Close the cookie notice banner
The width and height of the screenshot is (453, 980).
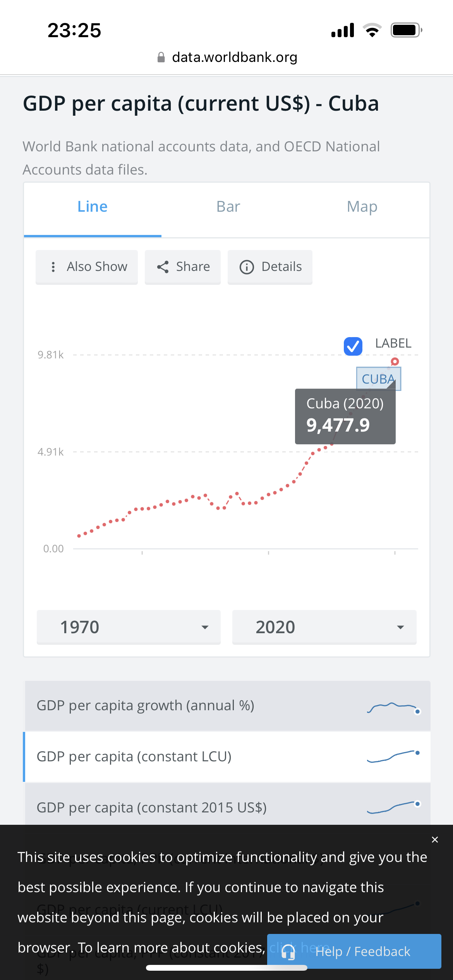pyautogui.click(x=435, y=840)
